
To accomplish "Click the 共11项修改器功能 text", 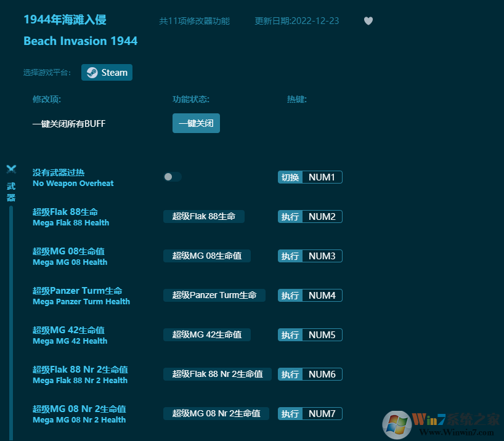I will coord(195,21).
